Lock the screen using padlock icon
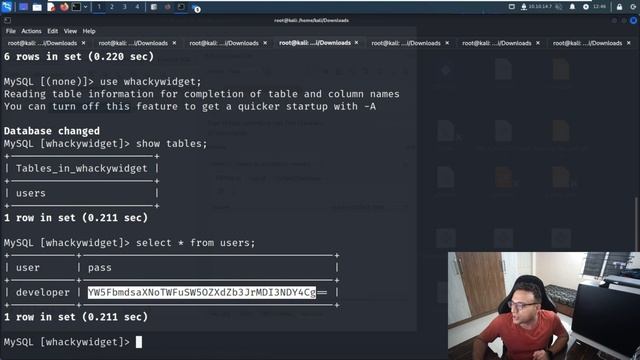This screenshot has height=360, width=640. (x=619, y=7)
